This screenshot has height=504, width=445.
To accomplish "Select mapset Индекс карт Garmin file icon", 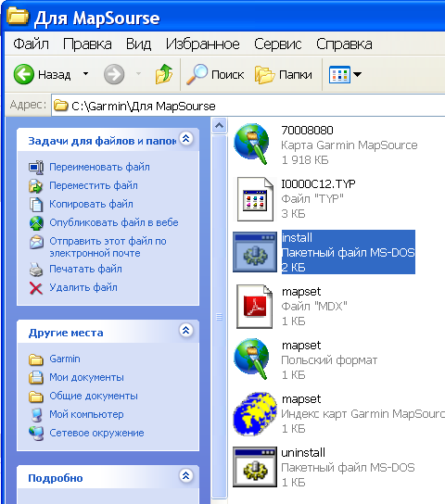I will (255, 414).
